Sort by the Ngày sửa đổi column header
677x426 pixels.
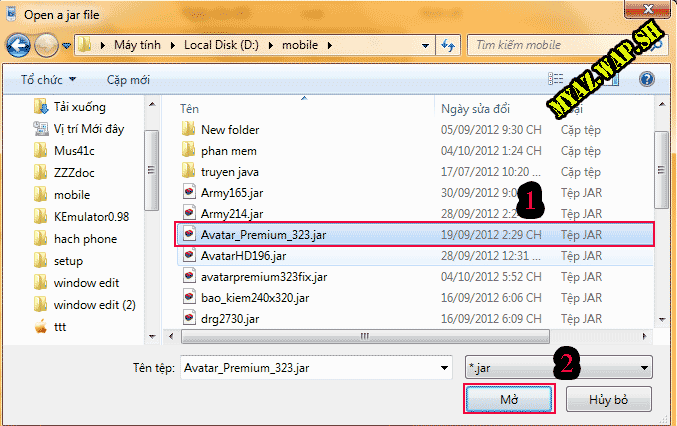(x=475, y=107)
